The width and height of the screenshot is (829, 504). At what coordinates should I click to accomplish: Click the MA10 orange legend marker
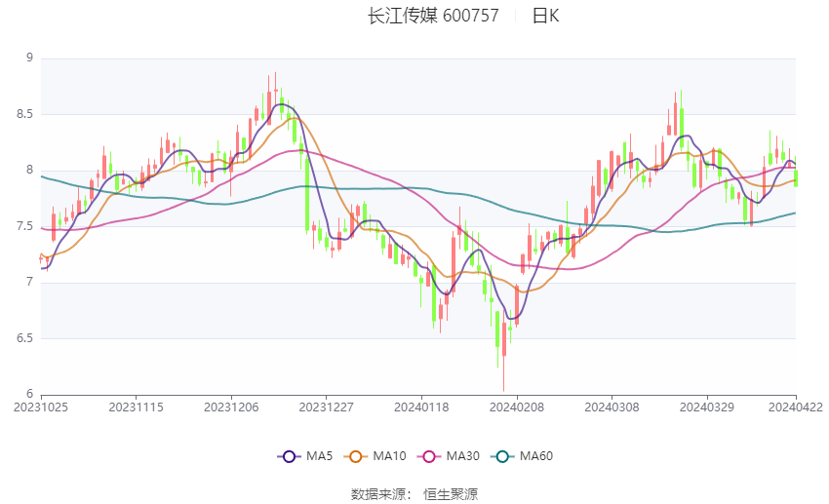pyautogui.click(x=357, y=455)
